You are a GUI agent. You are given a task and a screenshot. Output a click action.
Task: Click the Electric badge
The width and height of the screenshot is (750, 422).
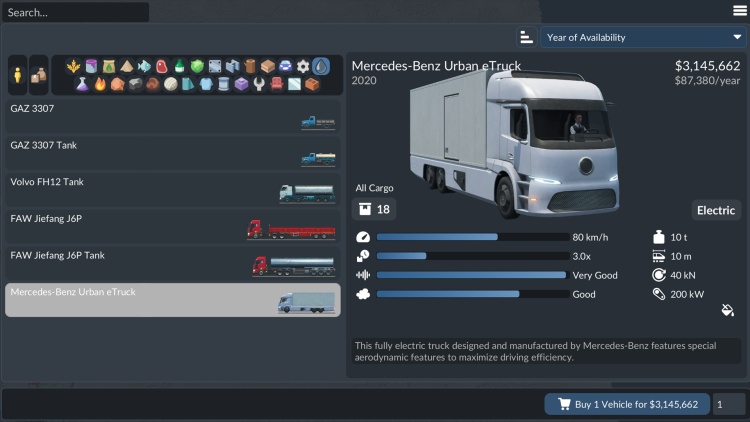point(716,210)
